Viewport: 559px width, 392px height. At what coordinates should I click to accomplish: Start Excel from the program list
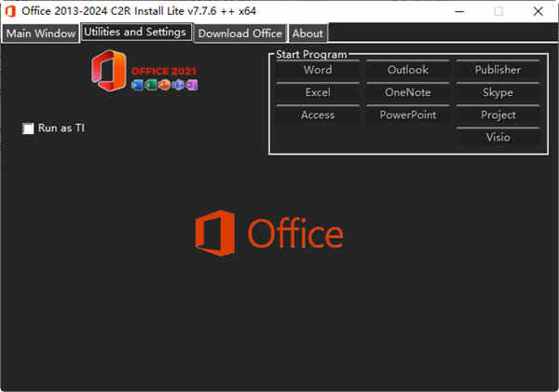[318, 92]
